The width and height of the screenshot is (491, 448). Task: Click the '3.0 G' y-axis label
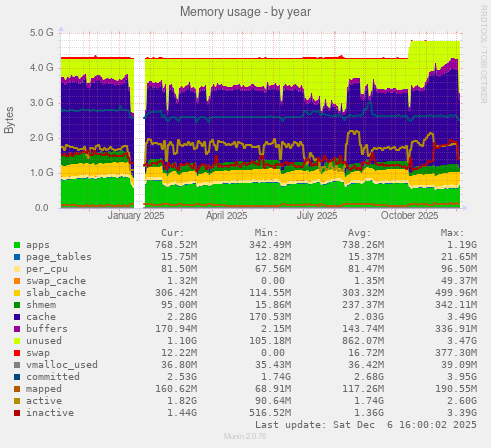[41, 103]
